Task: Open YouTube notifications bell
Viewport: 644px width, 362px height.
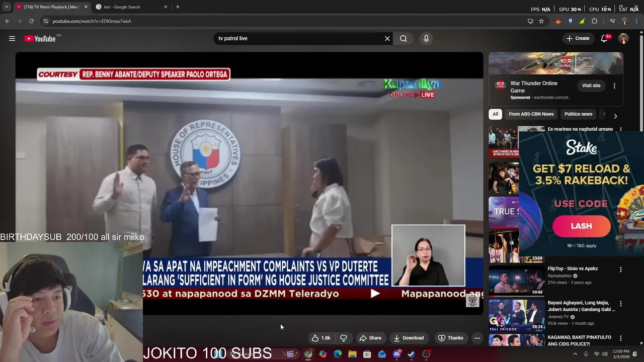Action: click(604, 39)
